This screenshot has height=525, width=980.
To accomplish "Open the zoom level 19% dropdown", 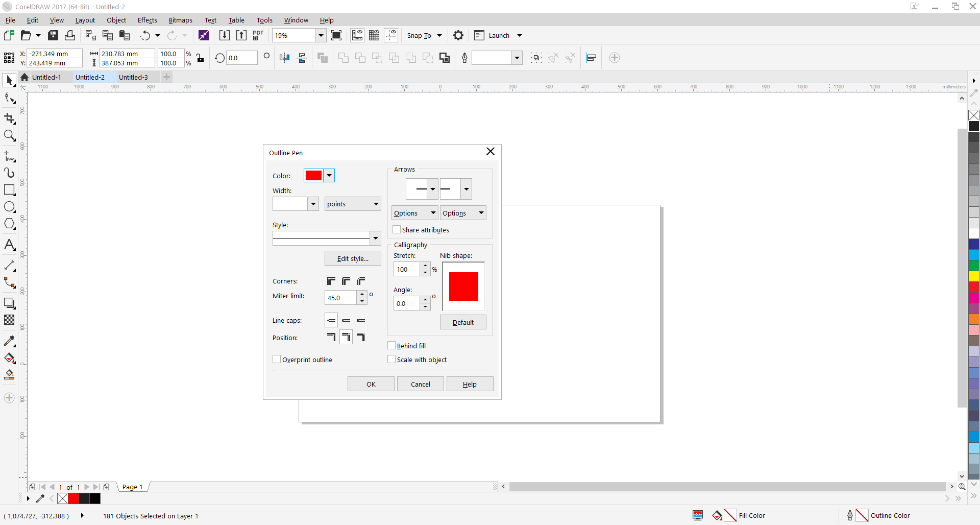I will (321, 35).
